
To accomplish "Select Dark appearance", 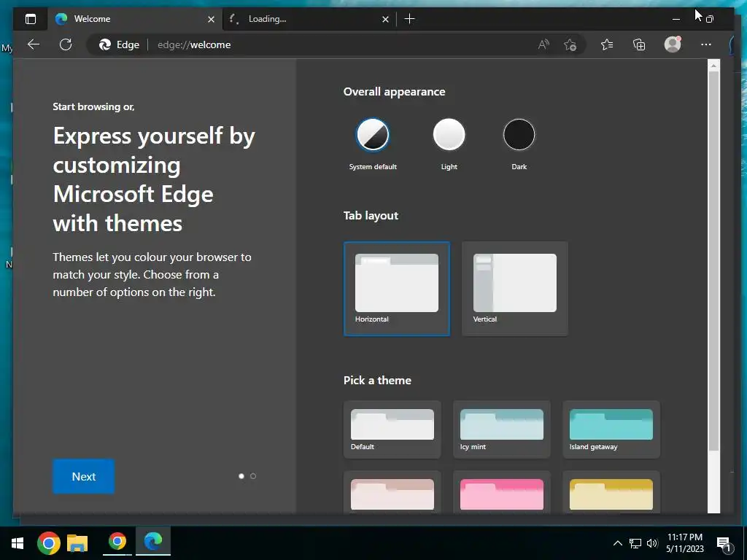I will pyautogui.click(x=519, y=134).
